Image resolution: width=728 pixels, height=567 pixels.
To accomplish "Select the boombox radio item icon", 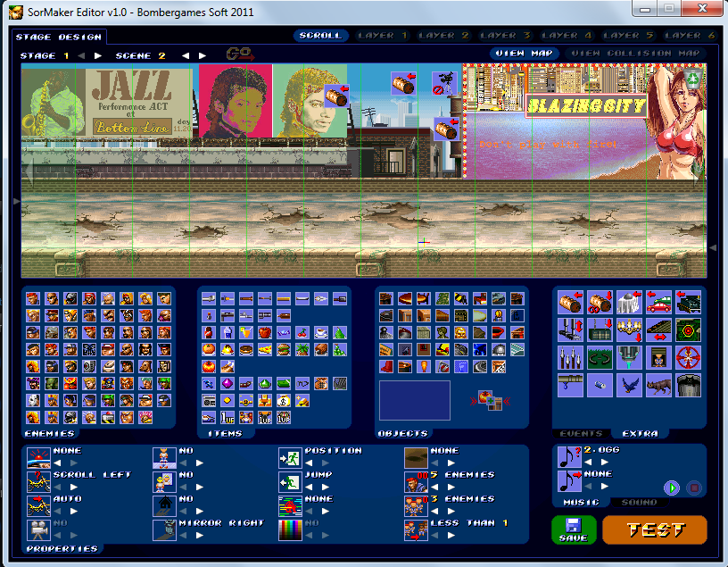I will [209, 401].
